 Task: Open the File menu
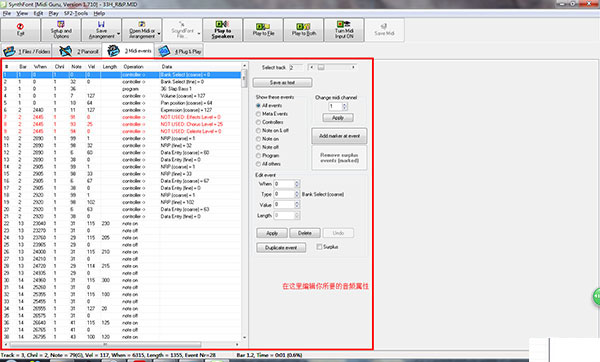pyautogui.click(x=7, y=13)
